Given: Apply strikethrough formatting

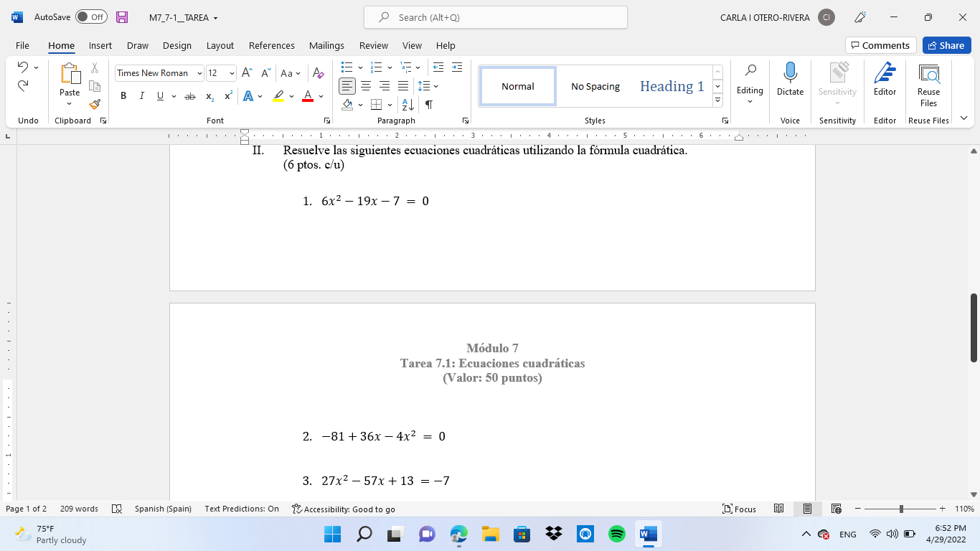Looking at the screenshot, I should pyautogui.click(x=190, y=95).
